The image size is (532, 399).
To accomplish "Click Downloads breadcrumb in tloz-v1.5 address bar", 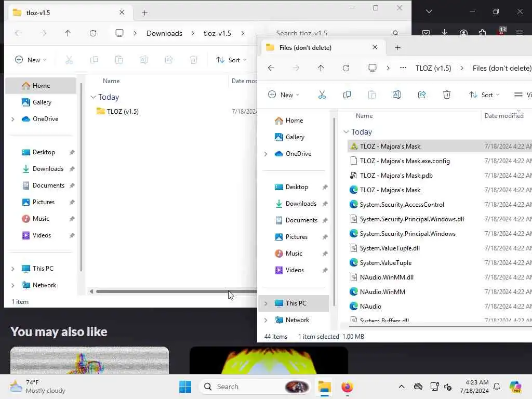I will 164,33.
